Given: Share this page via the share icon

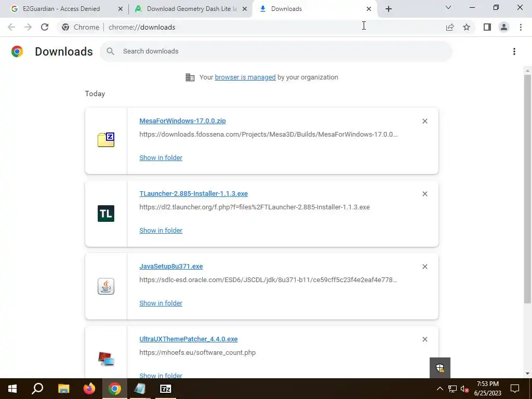Looking at the screenshot, I should click(450, 27).
